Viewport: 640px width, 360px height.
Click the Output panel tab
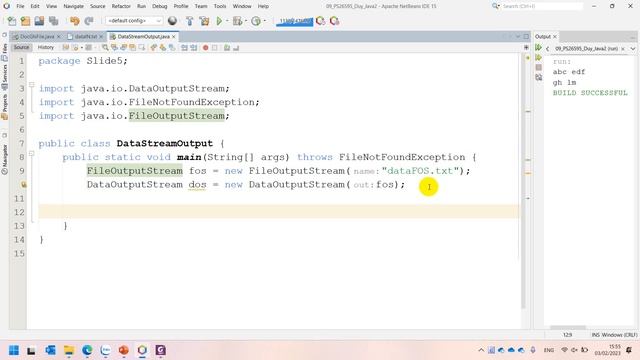(543, 37)
